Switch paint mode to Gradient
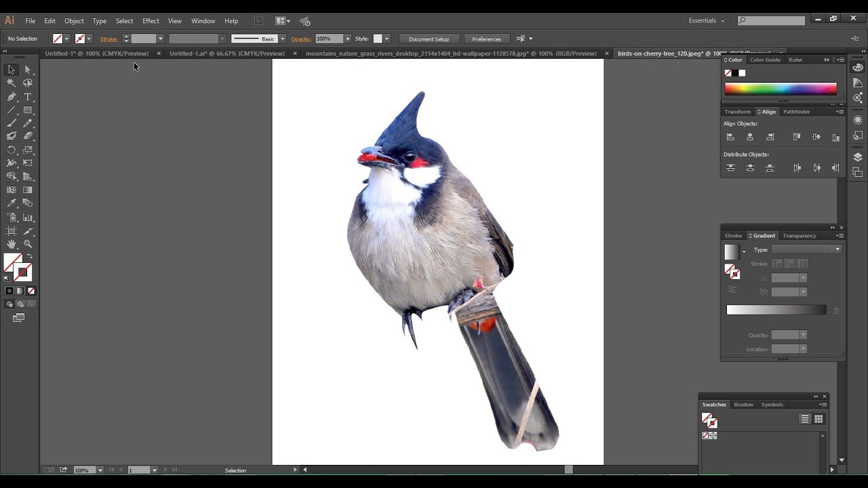This screenshot has width=868, height=488. coord(20,291)
